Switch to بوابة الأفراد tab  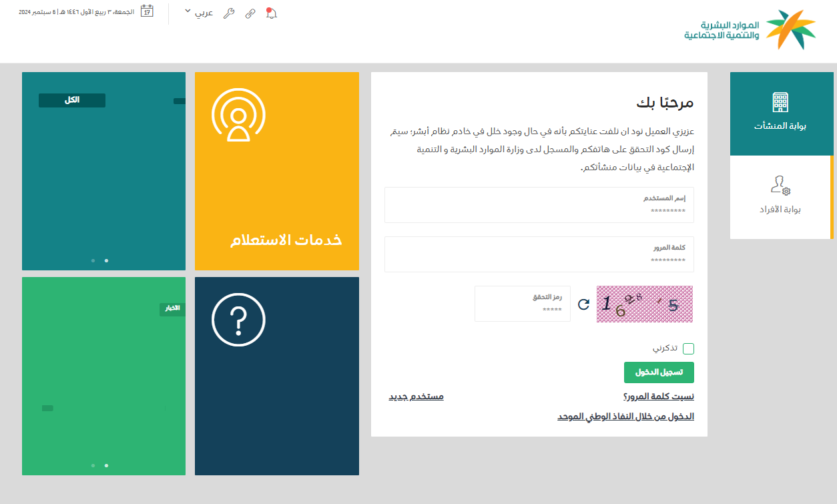click(x=780, y=197)
